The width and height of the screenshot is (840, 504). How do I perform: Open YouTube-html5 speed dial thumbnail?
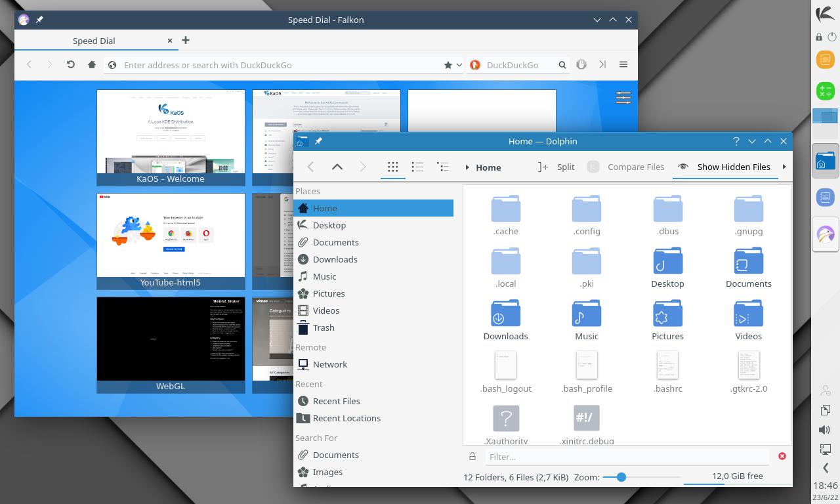coord(171,241)
